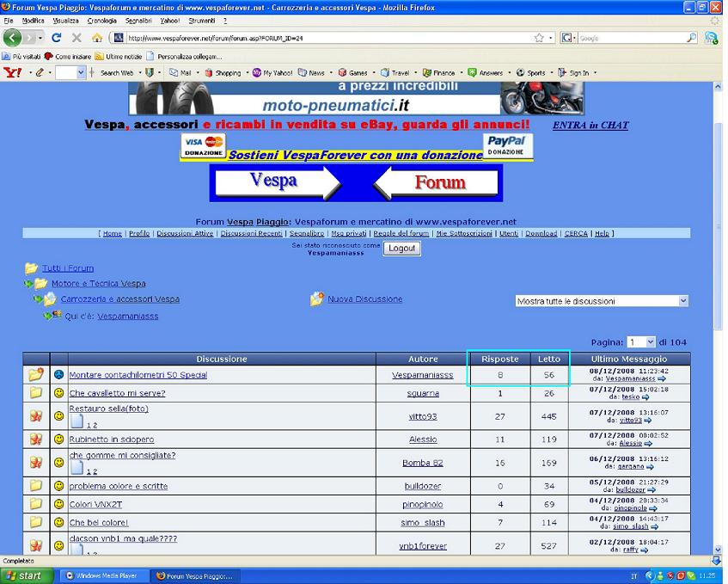Open the Visualizza menu

[65, 21]
